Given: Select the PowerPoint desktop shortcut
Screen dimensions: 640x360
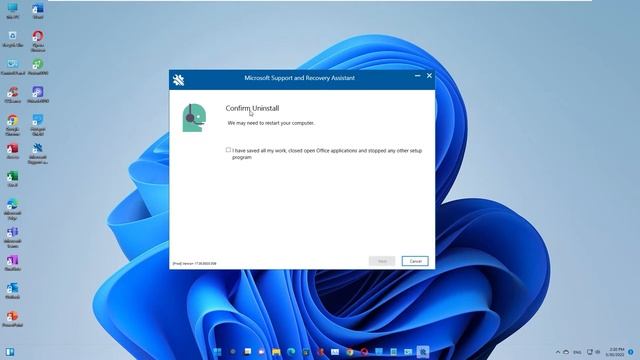Looking at the screenshot, I should click(x=13, y=319).
